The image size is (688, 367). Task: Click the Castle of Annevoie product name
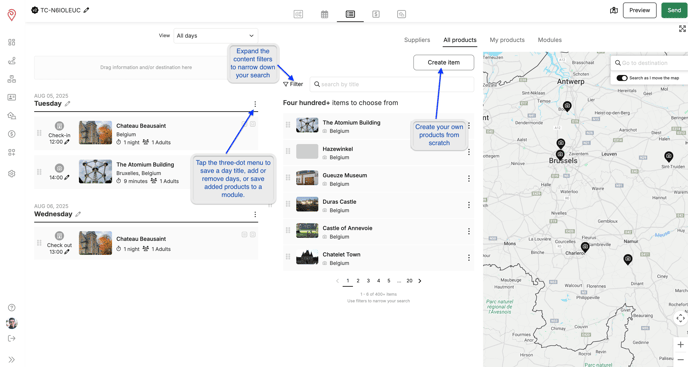[348, 228]
